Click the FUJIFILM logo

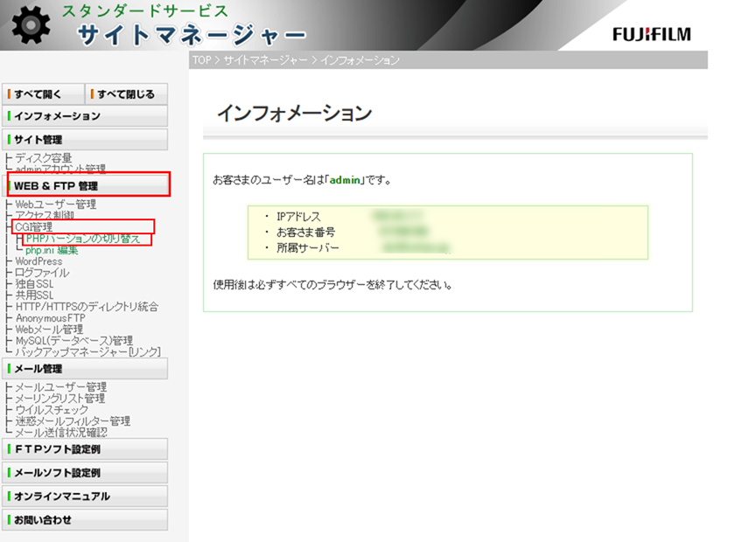coord(651,35)
